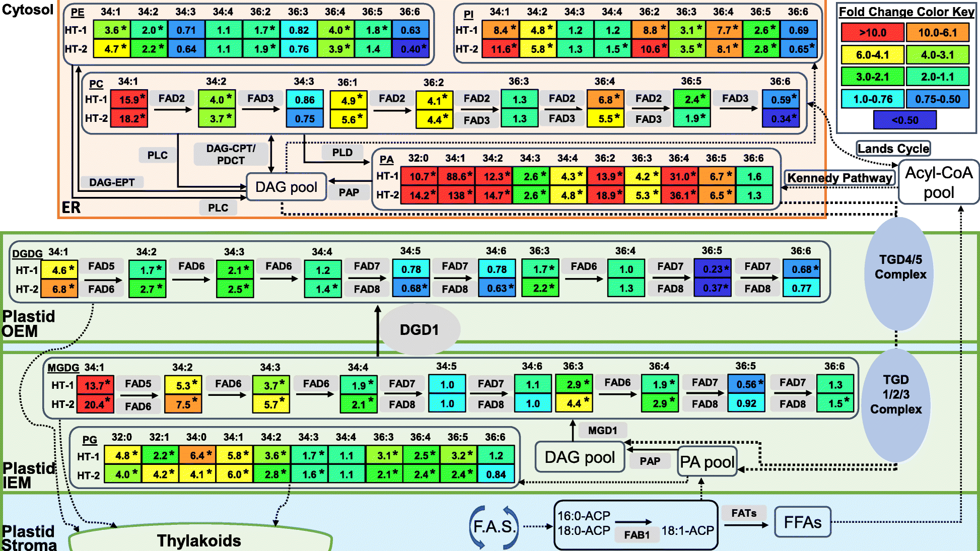Pick the yellow 6.0-4.1 key swatch
The width and height of the screenshot is (980, 551).
click(x=872, y=55)
